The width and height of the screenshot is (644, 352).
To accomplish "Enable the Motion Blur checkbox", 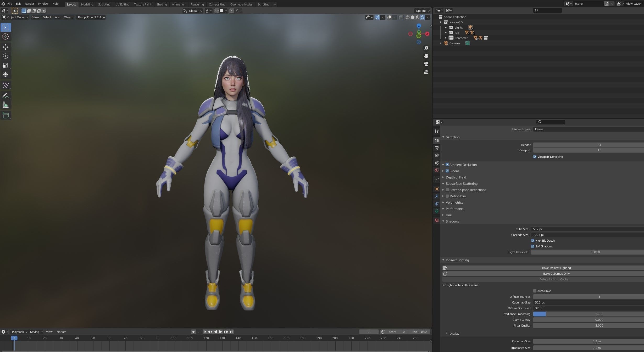I will click(447, 196).
